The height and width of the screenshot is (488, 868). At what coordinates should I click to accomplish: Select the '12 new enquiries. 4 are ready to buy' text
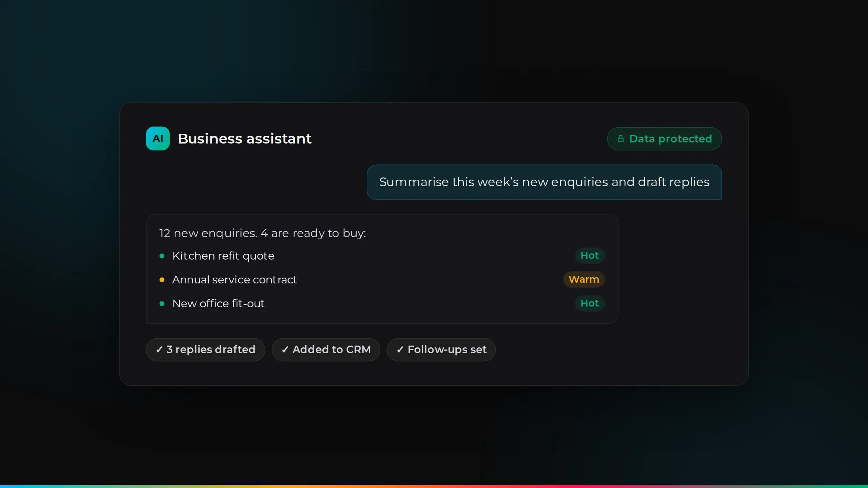[x=263, y=233]
